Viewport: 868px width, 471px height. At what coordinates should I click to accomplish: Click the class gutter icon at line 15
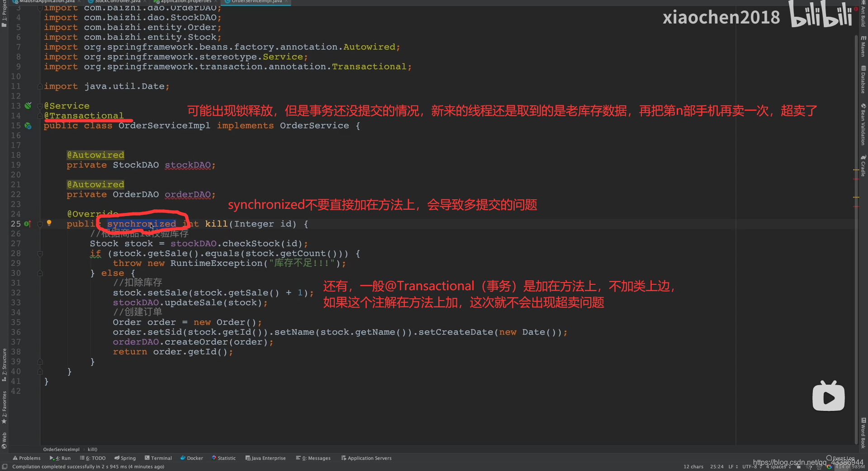[28, 126]
